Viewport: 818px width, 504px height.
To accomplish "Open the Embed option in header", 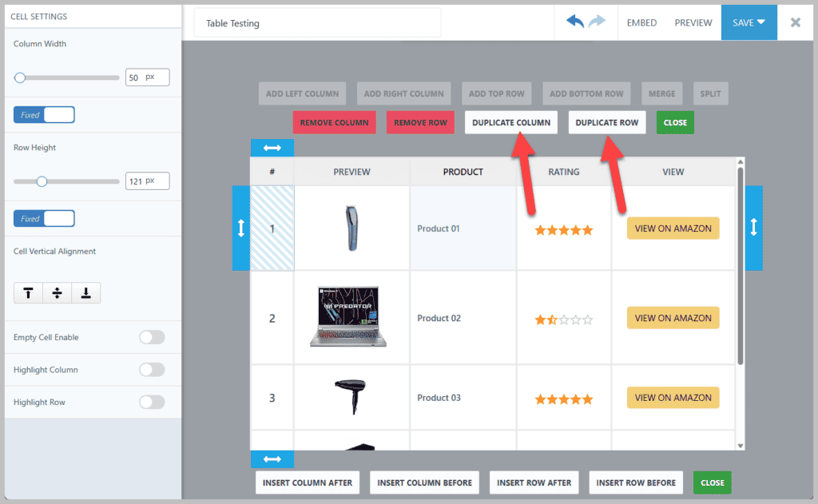I will [641, 22].
